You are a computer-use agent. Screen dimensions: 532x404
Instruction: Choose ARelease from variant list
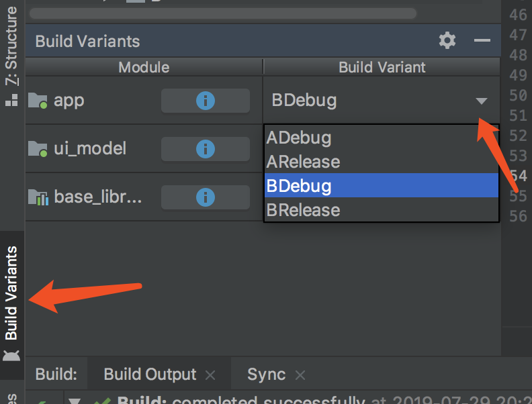pos(303,162)
